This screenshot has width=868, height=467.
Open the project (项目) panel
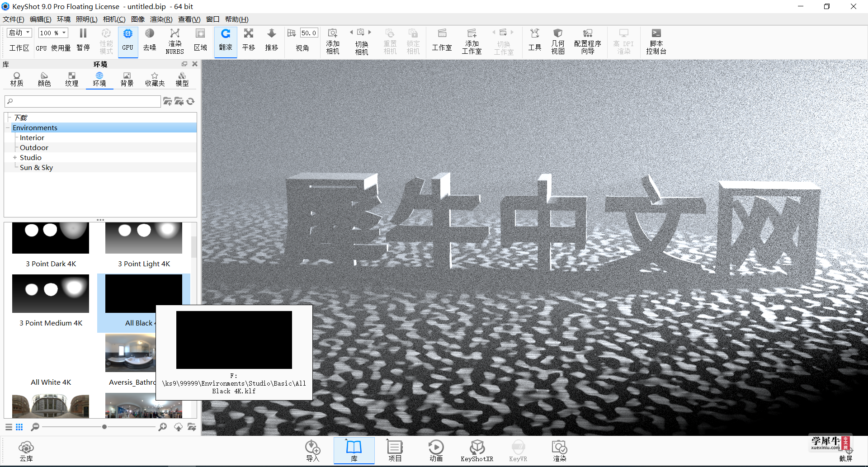tap(395, 451)
